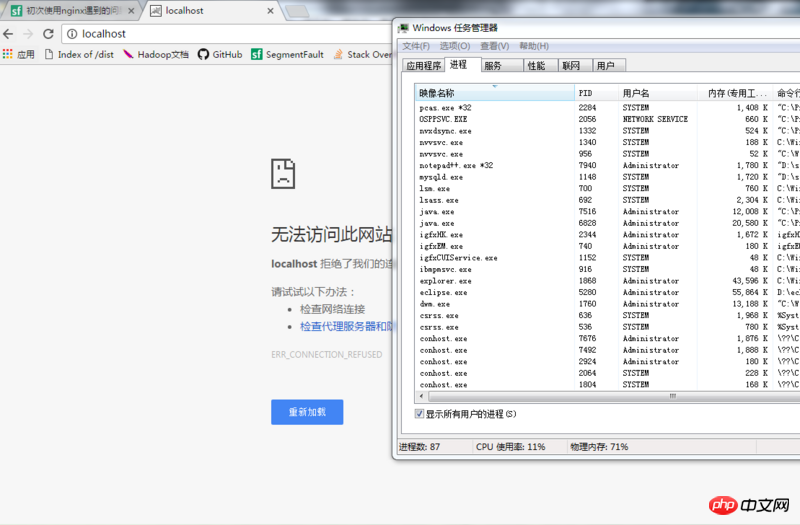
Task: Select the igfxCUIService.exe process row
Action: coord(607,258)
